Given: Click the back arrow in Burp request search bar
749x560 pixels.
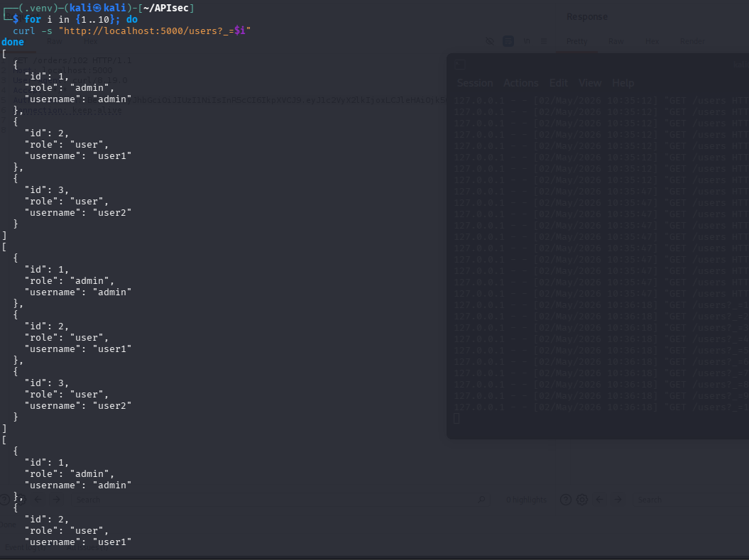Looking at the screenshot, I should point(38,500).
